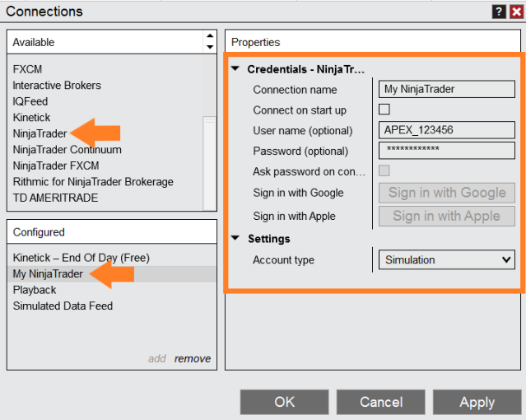The height and width of the screenshot is (420, 526).
Task: Select NinjaTrader in the Available list
Action: point(40,133)
